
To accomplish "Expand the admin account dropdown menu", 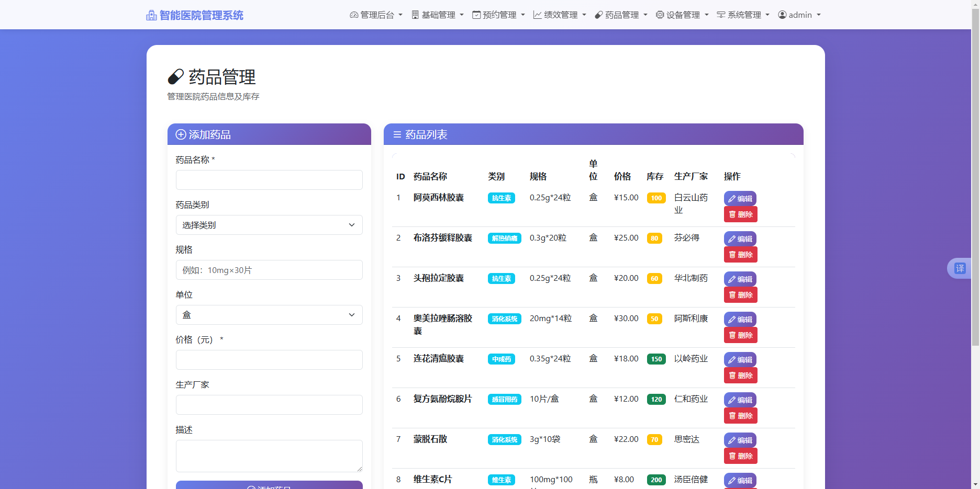I will pyautogui.click(x=799, y=15).
